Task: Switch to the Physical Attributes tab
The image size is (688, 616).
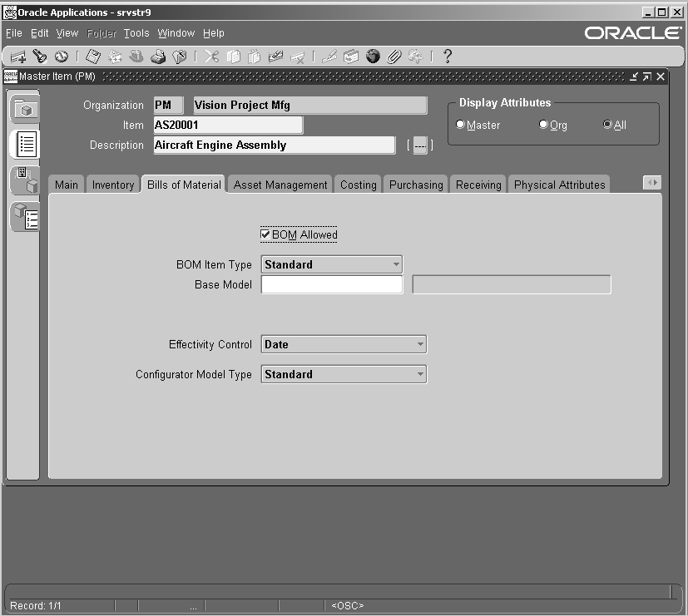Action: pyautogui.click(x=559, y=185)
